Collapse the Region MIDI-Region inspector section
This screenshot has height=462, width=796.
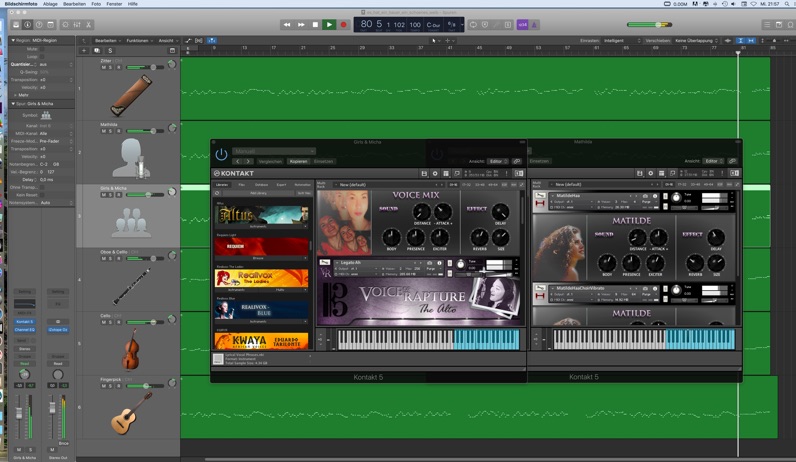(13, 40)
